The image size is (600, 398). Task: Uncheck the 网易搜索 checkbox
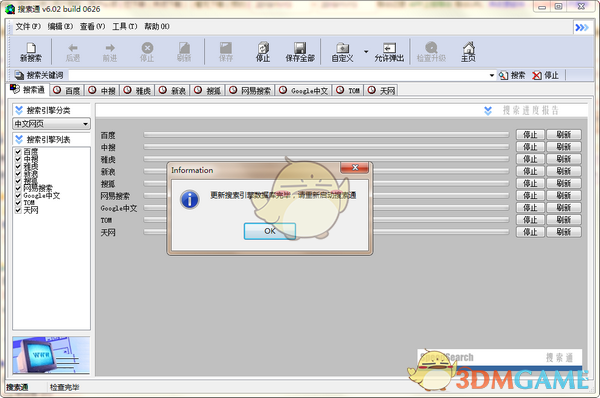18,188
